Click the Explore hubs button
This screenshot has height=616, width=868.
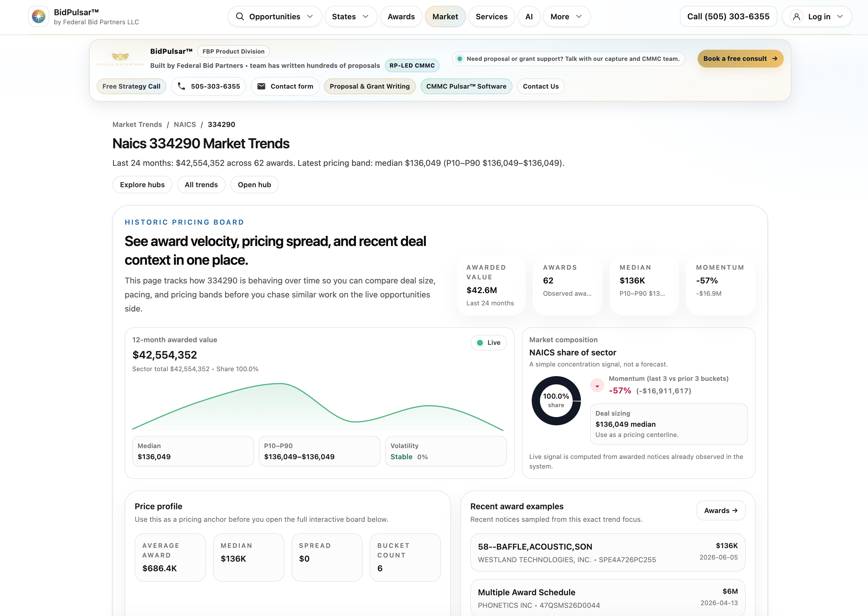(x=142, y=185)
